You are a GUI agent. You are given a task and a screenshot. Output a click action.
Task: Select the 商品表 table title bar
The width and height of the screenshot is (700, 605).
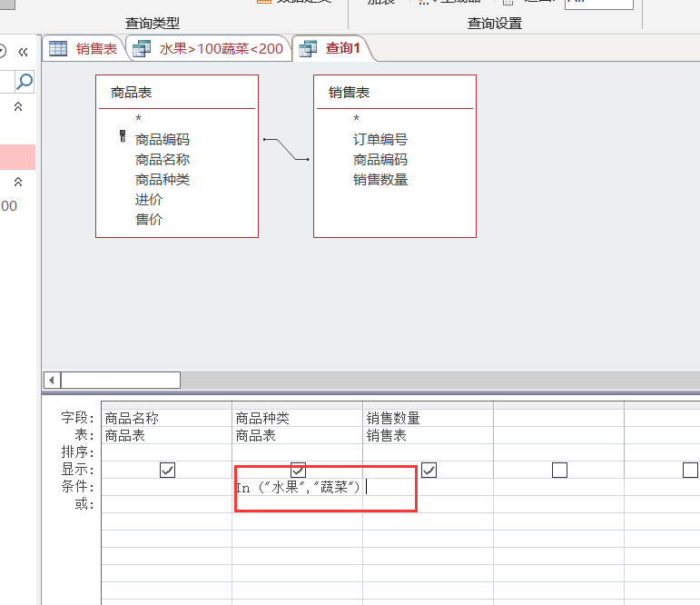pyautogui.click(x=177, y=93)
